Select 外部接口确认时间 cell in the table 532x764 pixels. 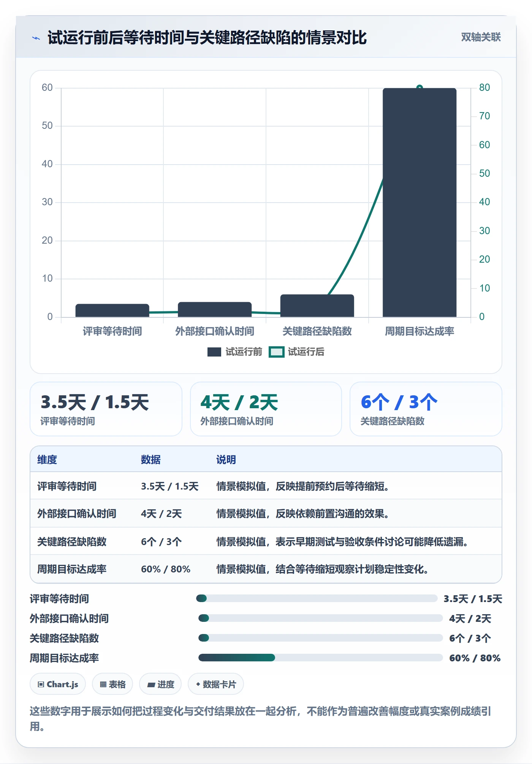pos(77,514)
